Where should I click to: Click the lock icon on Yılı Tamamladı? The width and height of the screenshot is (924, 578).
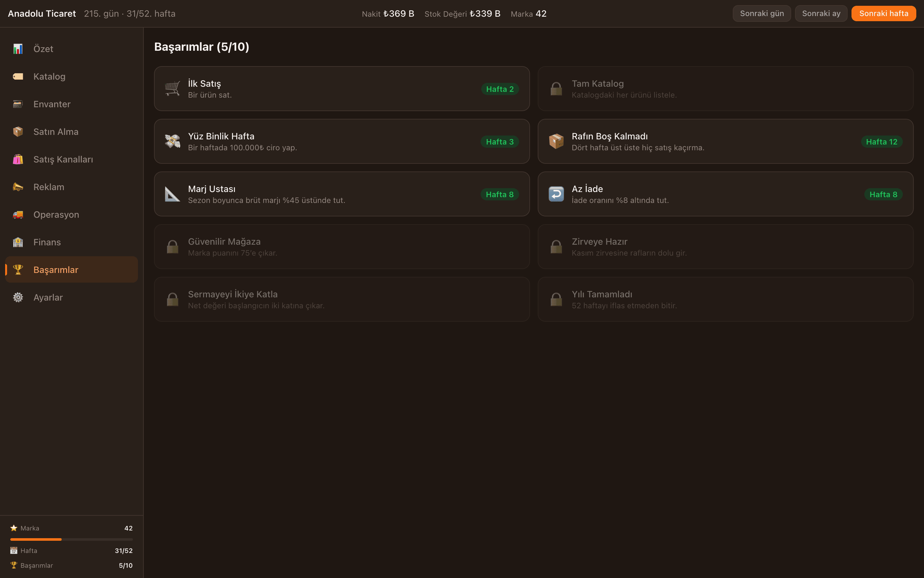pos(556,299)
